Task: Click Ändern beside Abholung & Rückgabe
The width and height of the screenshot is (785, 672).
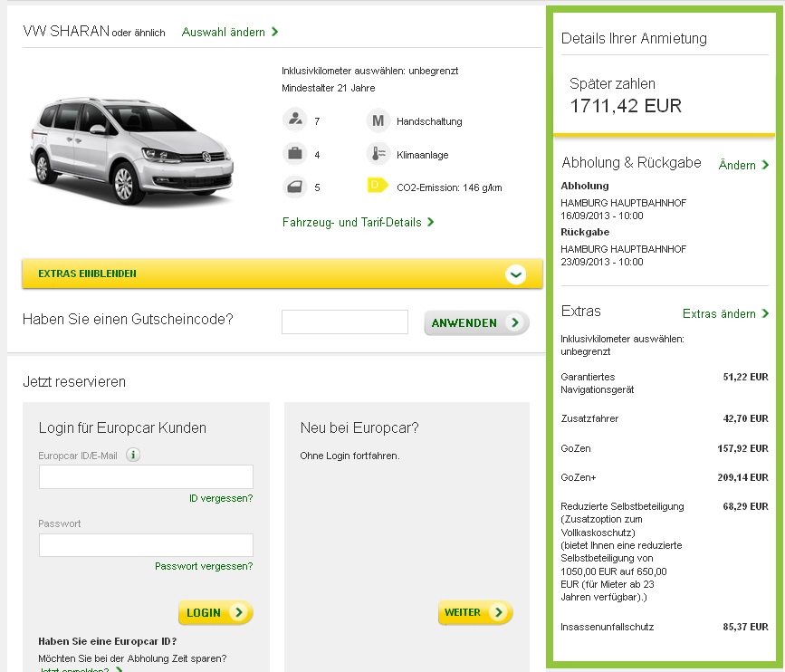Action: tap(742, 165)
